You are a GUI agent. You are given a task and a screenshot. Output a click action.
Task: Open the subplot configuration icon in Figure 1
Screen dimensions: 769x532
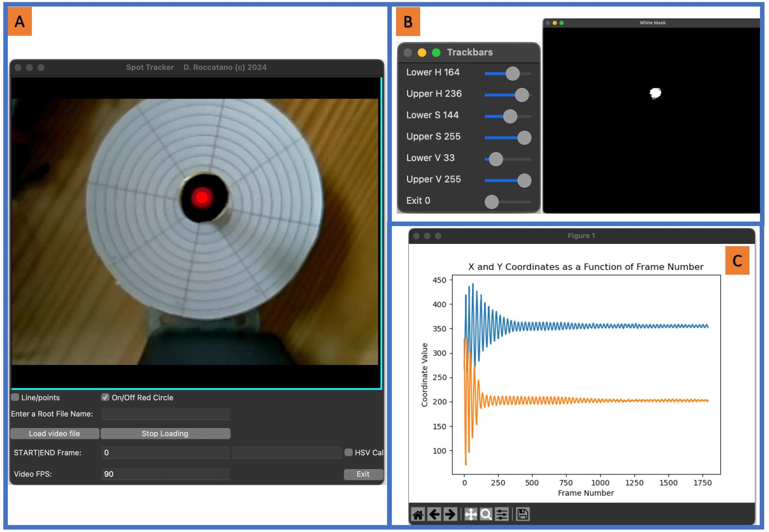tap(502, 514)
